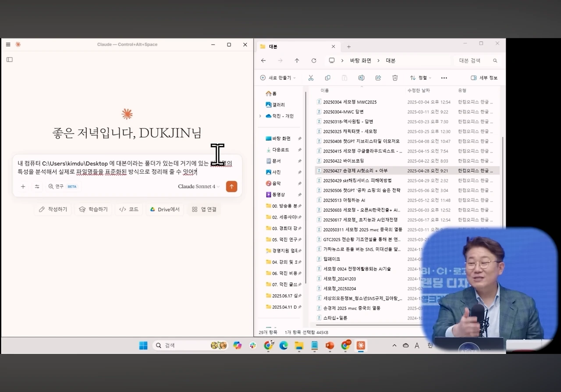Expand the 덕진 - 개인 OneDrive node
The image size is (561, 392).
pyautogui.click(x=260, y=116)
